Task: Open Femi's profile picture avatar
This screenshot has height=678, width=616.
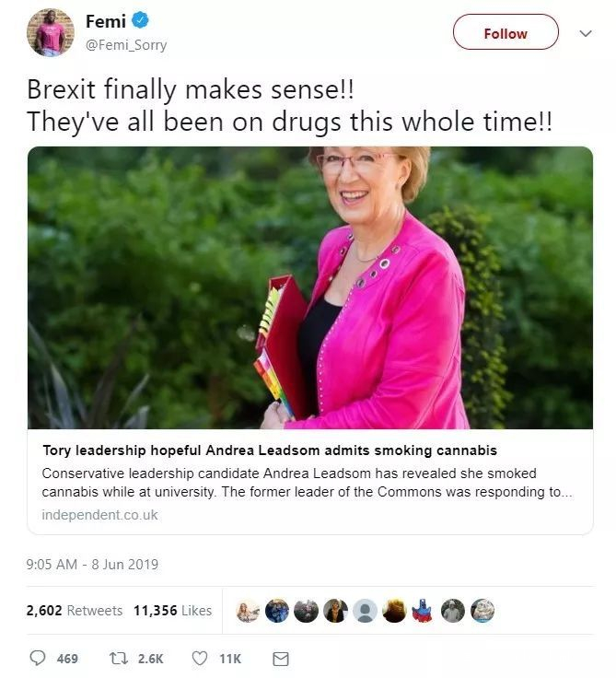Action: point(50,32)
